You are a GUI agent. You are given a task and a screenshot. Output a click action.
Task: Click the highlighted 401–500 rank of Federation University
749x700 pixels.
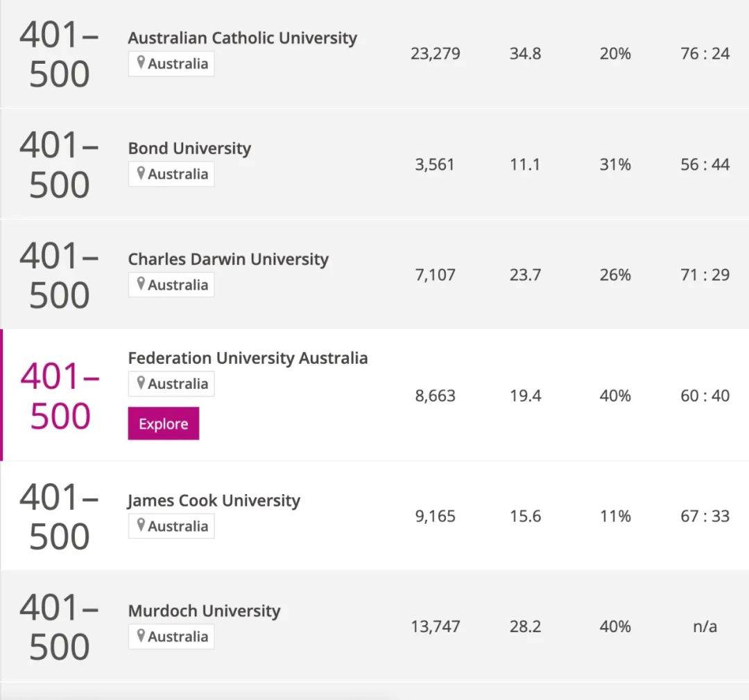click(60, 396)
